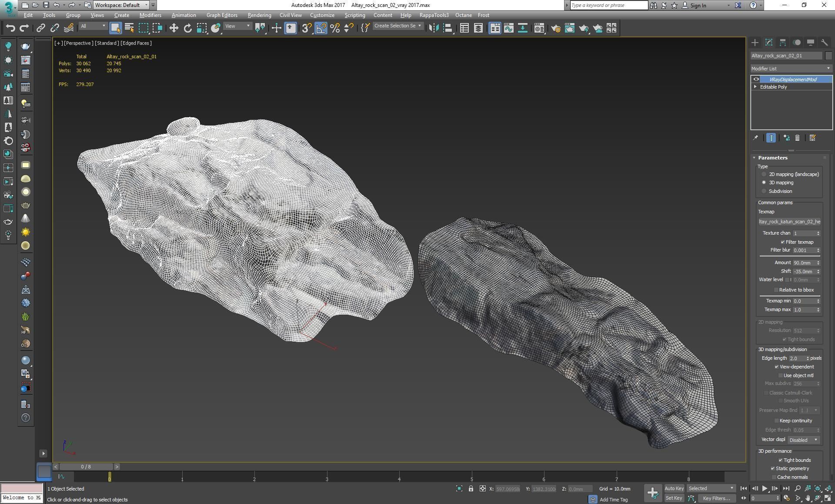Image resolution: width=835 pixels, height=504 pixels.
Task: Toggle View-dependent checkbox
Action: tap(777, 367)
